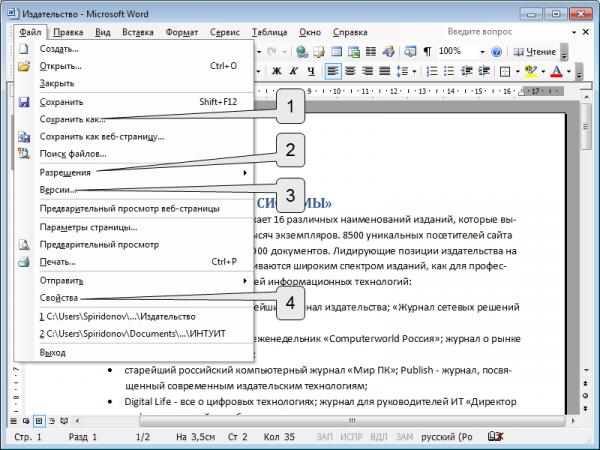This screenshot has width=600, height=450.
Task: Choose Свойства menu entry
Action: click(x=134, y=298)
